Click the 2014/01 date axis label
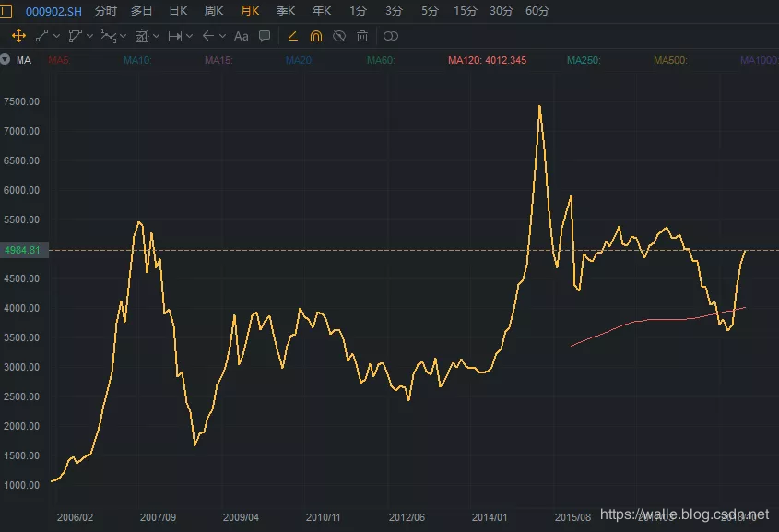 (x=490, y=517)
